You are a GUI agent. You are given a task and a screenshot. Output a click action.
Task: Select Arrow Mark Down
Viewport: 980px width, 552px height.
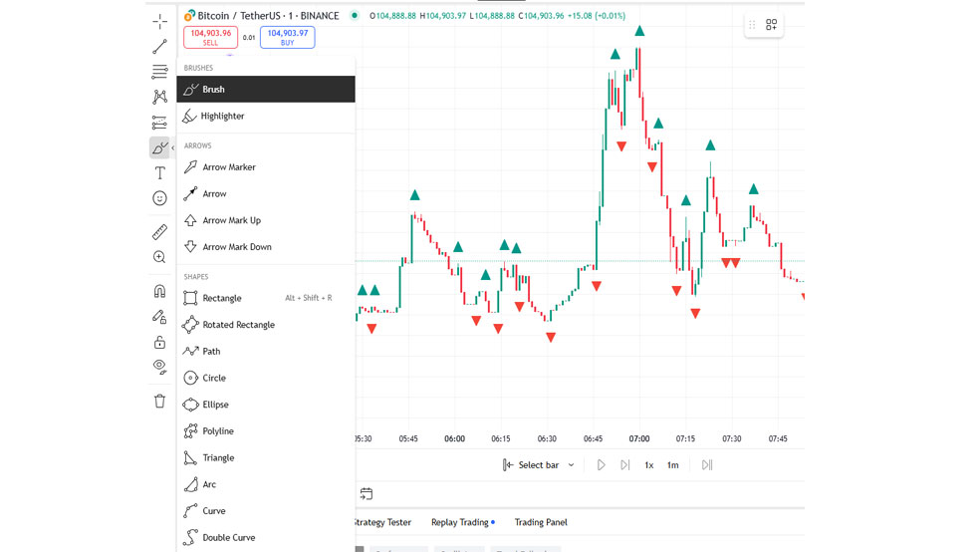(x=266, y=247)
